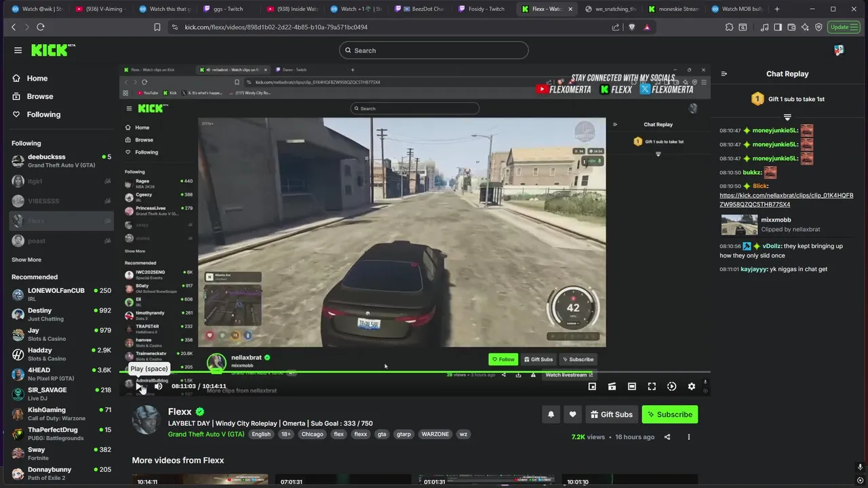
Task: Switch to the moneskie Stream tab
Action: coord(673,9)
